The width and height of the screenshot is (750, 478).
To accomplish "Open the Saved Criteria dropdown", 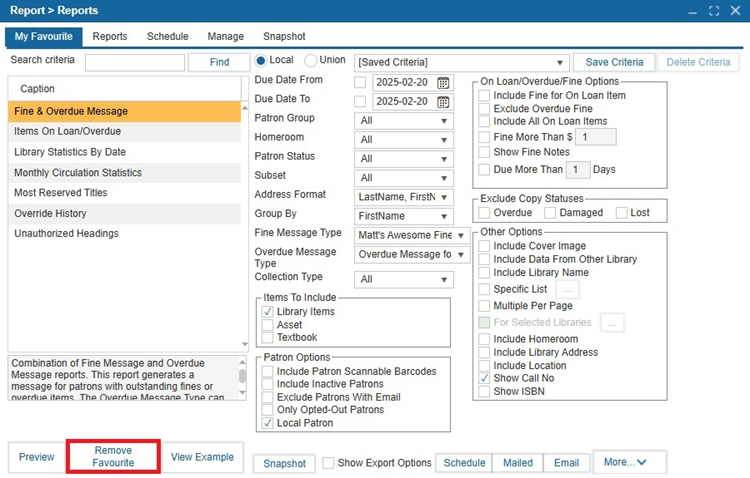I will pos(462,63).
